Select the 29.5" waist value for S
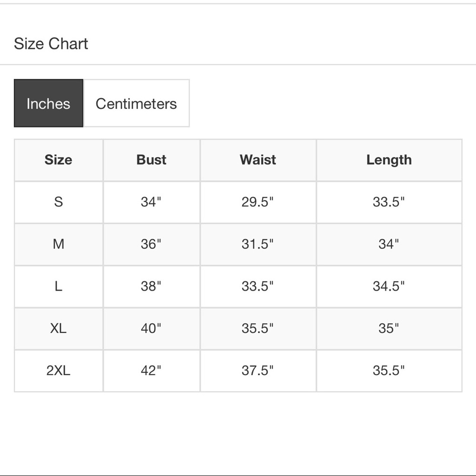The image size is (476, 476). tap(258, 202)
